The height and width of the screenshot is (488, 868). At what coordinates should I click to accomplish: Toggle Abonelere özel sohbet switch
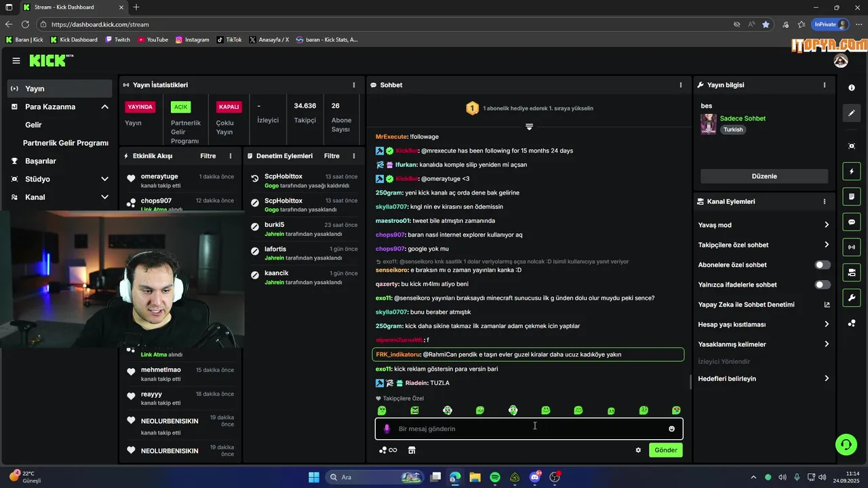click(822, 265)
